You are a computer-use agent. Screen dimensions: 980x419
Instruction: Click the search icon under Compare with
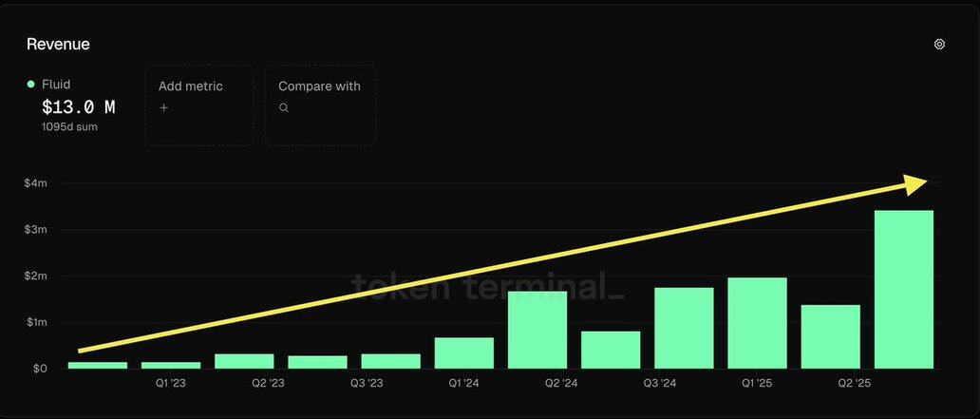pyautogui.click(x=283, y=107)
